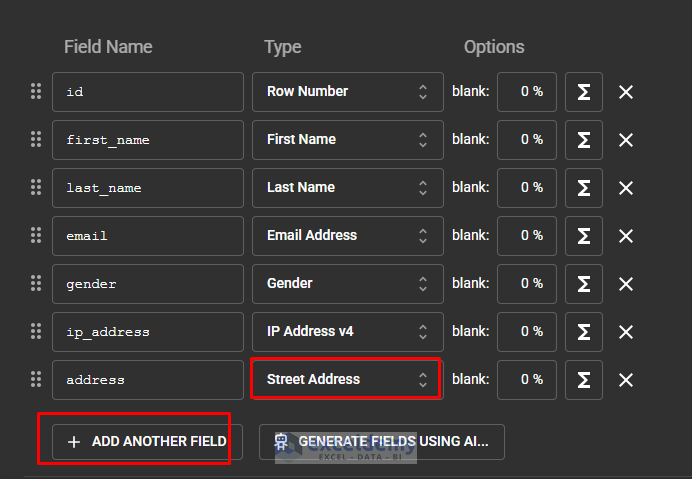Set blank percent for the email field

pyautogui.click(x=527, y=236)
